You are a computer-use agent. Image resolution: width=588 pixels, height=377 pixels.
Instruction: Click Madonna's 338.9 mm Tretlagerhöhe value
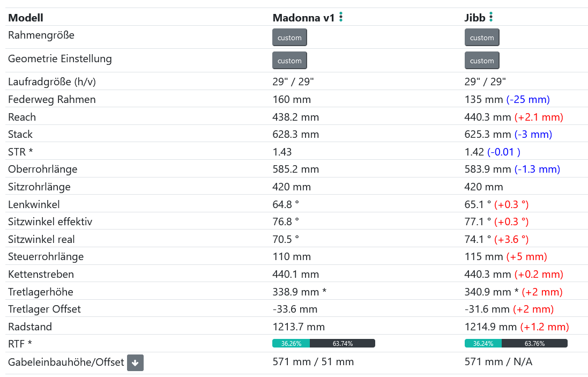coord(296,292)
